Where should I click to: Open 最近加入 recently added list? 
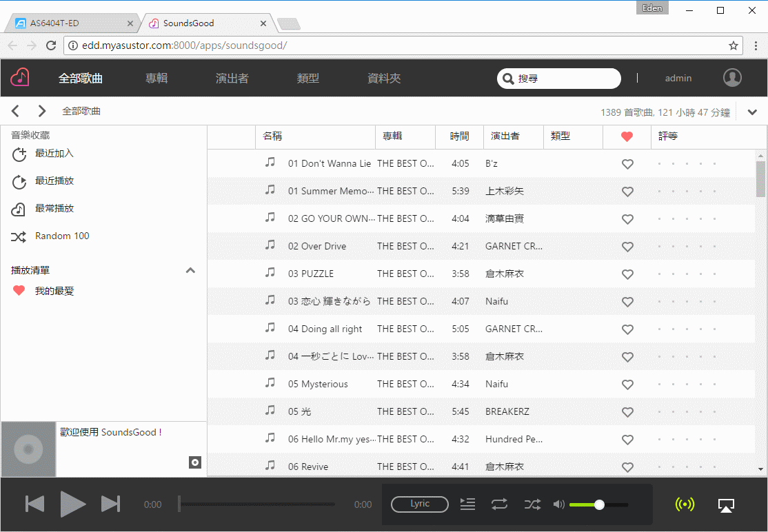54,154
